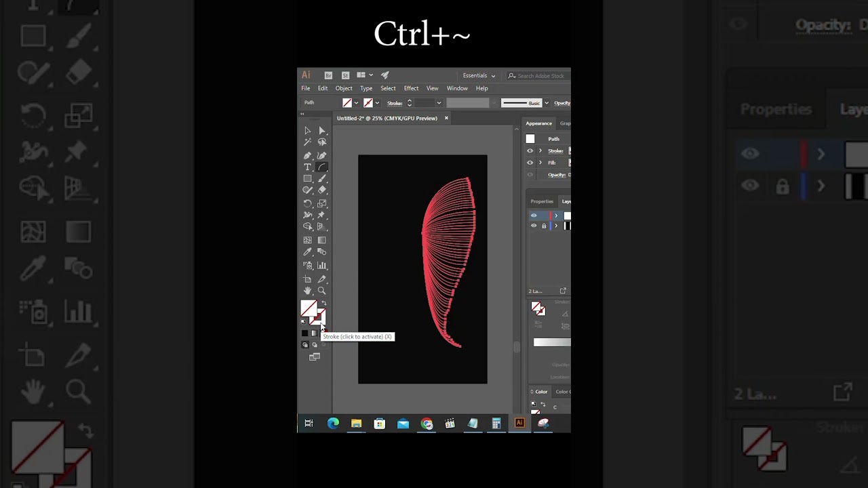Hide the top layer with the red color bar

(x=534, y=216)
